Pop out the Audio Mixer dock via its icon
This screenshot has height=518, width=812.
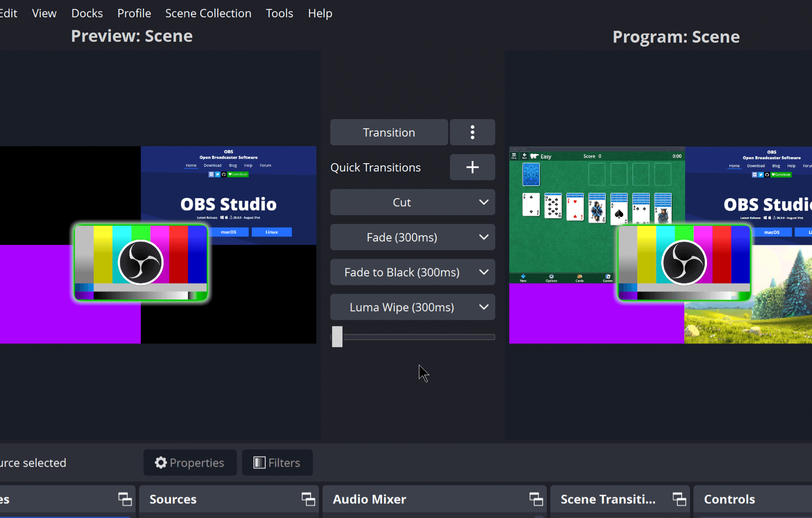pyautogui.click(x=536, y=499)
